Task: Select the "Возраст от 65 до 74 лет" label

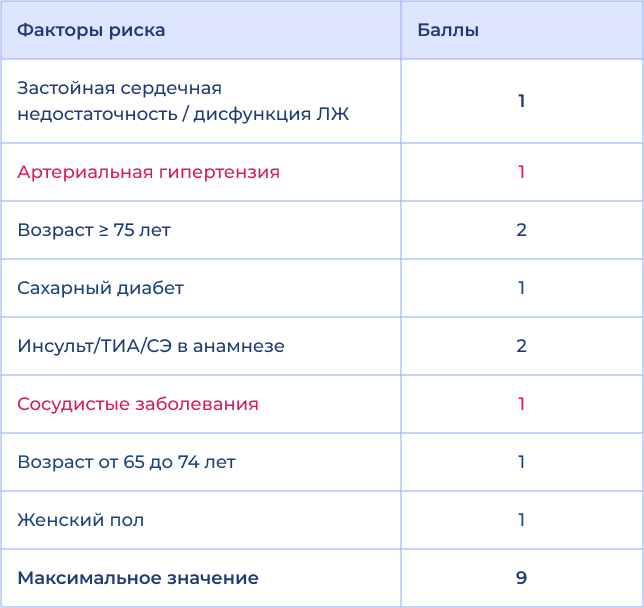Action: [x=127, y=462]
